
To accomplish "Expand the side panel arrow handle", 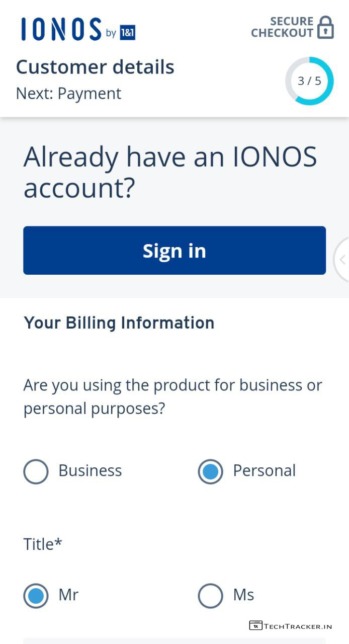I will click(x=342, y=260).
